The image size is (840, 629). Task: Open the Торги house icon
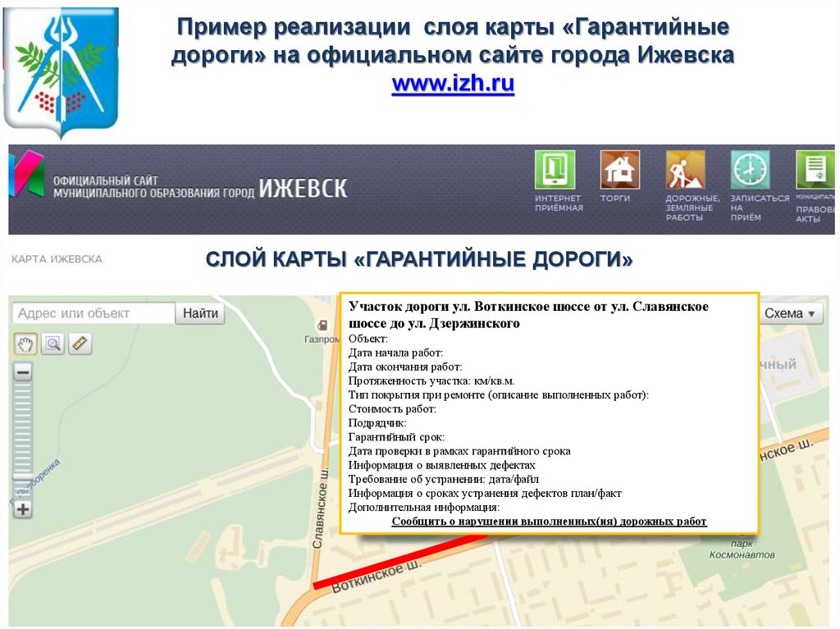point(620,170)
